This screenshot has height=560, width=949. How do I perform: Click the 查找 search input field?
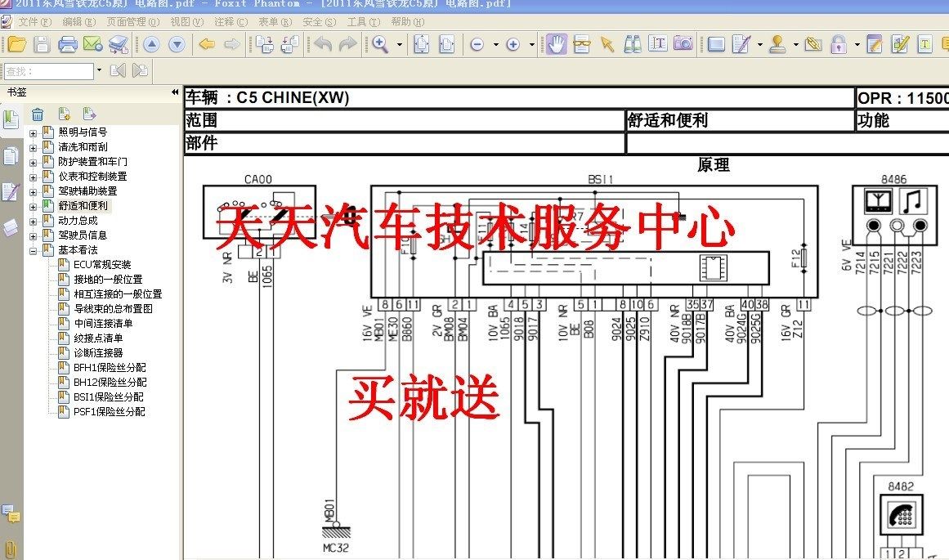point(49,71)
